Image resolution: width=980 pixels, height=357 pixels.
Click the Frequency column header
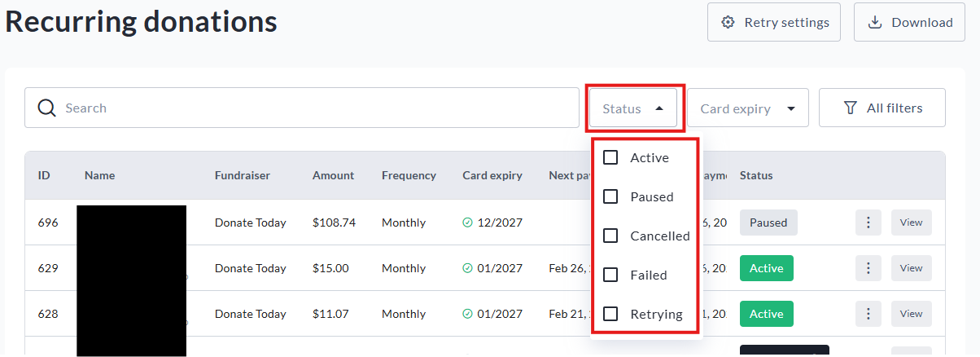click(x=409, y=175)
